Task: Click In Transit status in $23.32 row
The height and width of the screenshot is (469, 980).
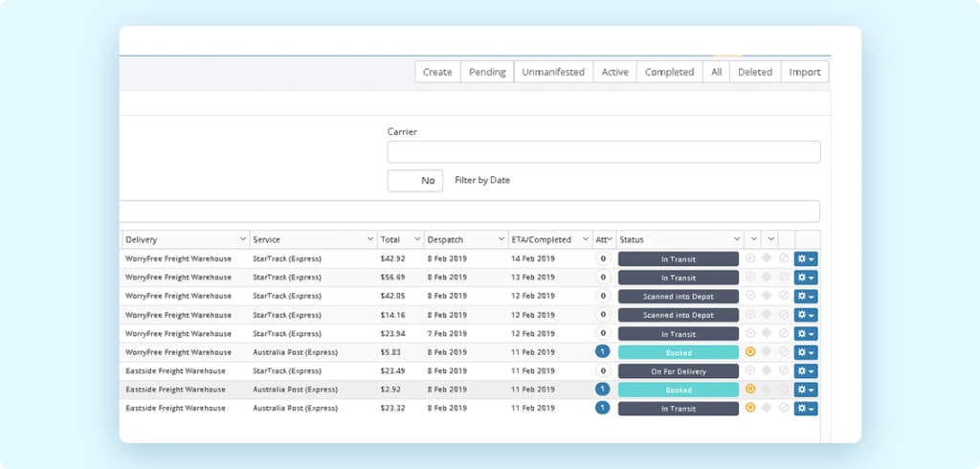Action: [679, 409]
